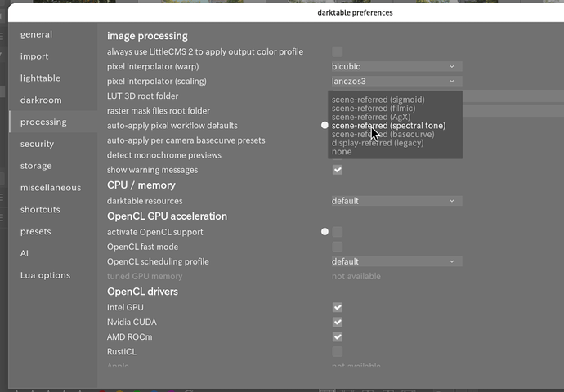
Task: Switch to the darkroom preferences tab
Action: tap(53, 100)
